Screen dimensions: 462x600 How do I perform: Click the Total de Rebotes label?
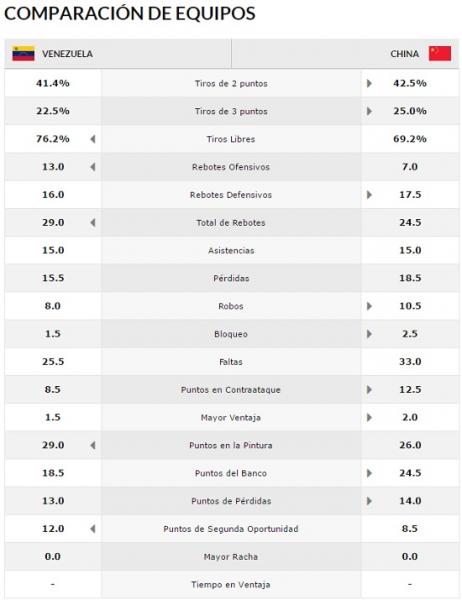[x=231, y=223]
